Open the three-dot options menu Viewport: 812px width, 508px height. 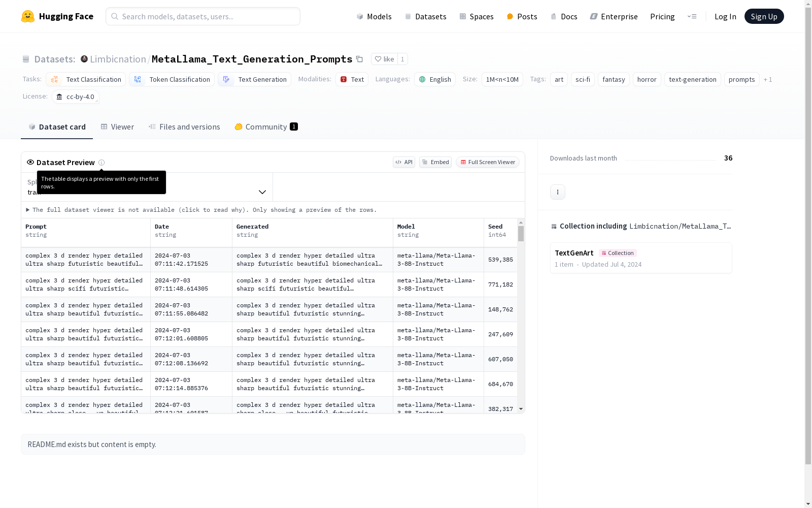pos(558,192)
